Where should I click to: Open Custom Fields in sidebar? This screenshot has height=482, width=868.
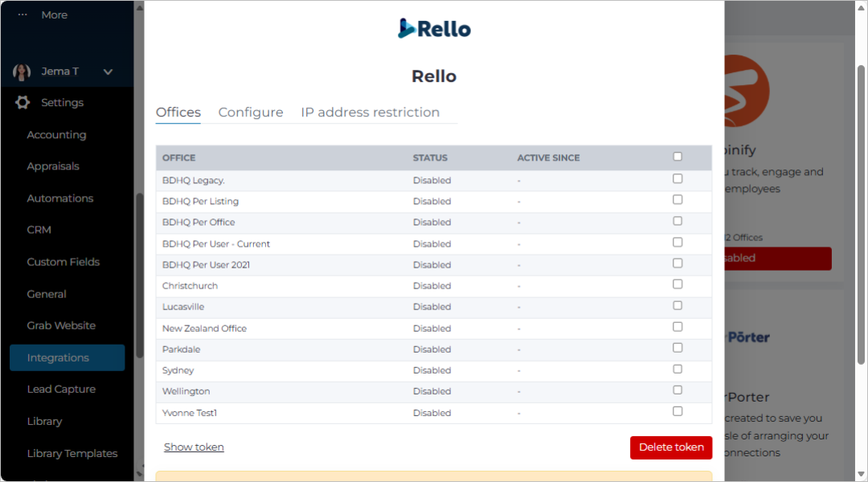[x=63, y=262]
